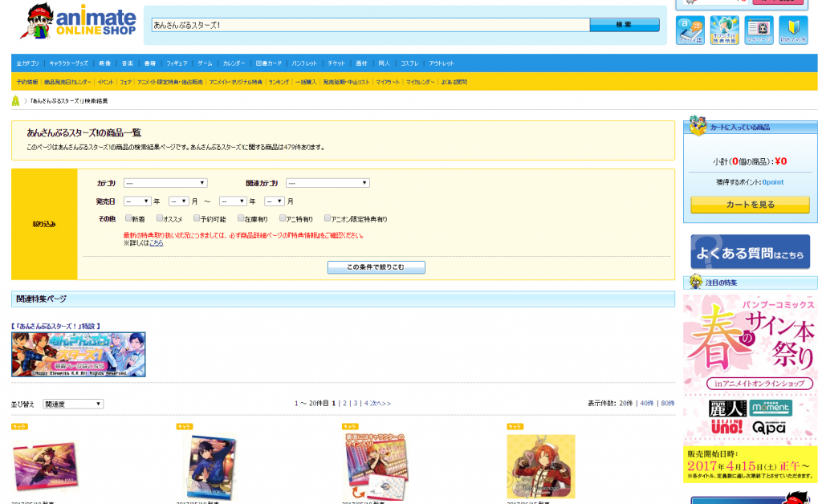This screenshot has width=822, height=504.
Task: Check the アニオン限定特典有り checkbox
Action: pos(328,218)
